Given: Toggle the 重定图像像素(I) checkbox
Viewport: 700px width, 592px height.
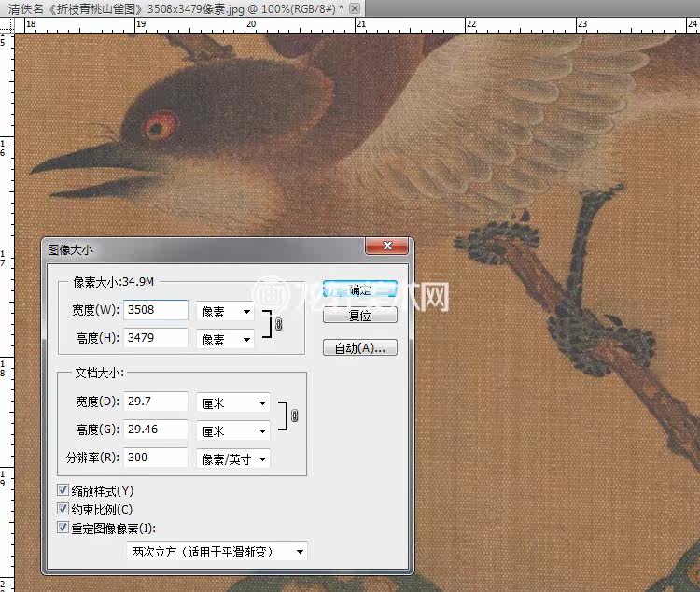Looking at the screenshot, I should point(63,528).
